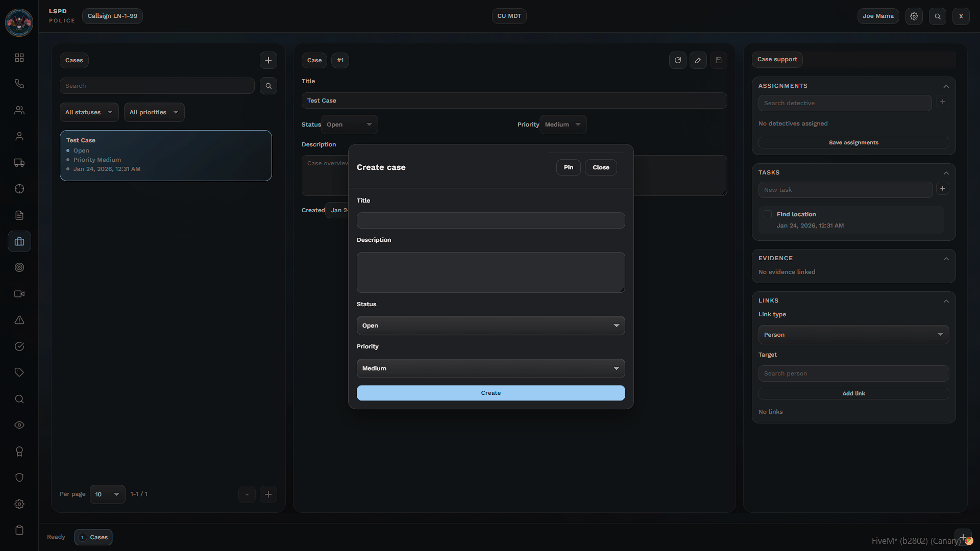
Task: Click the pencil edit case icon
Action: click(x=698, y=60)
